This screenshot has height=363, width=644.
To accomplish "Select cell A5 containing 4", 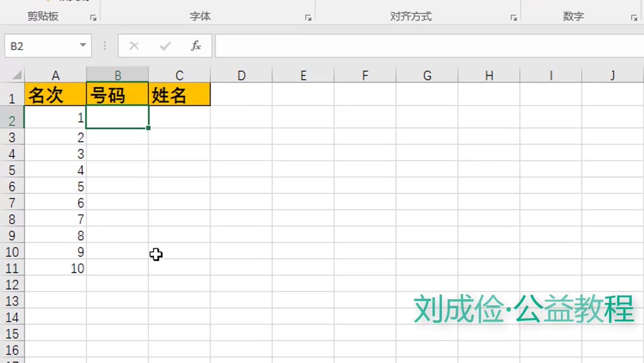I will point(55,170).
